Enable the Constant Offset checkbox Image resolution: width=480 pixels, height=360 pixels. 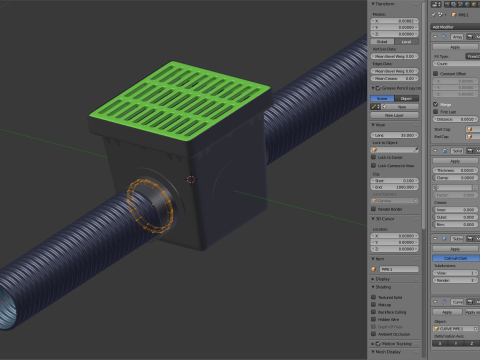click(x=435, y=73)
